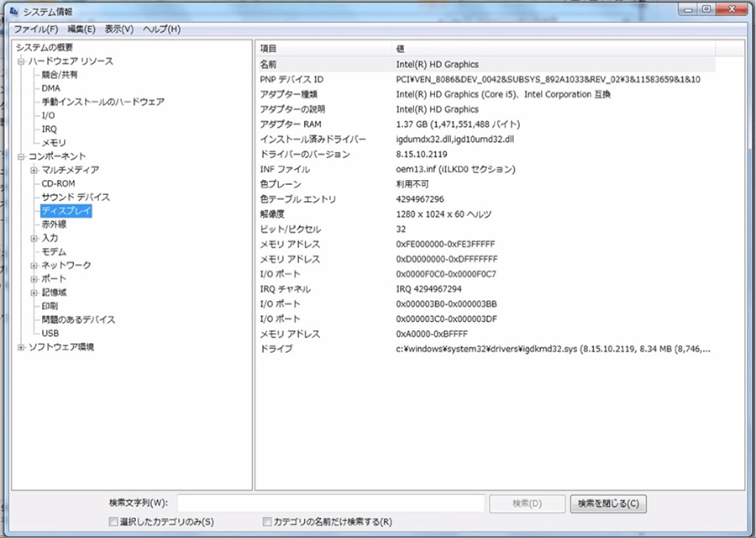756x538 pixels.
Task: Select the アダプターの説明 row
Action: (x=486, y=109)
